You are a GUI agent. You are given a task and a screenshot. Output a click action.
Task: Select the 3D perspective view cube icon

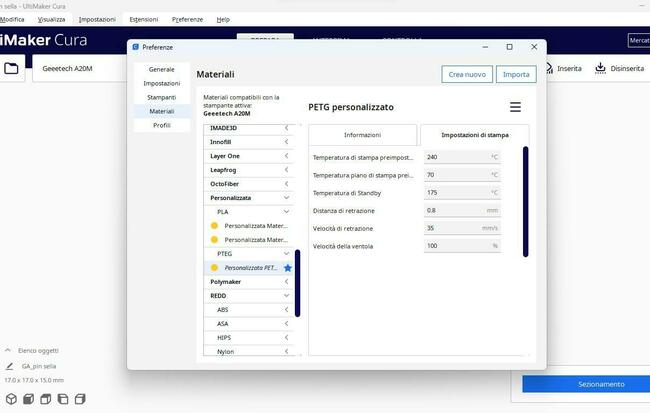click(x=10, y=400)
